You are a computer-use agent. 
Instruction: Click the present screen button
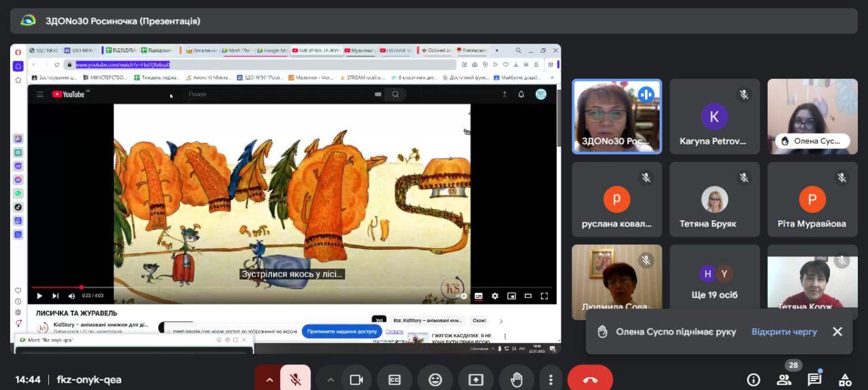[x=476, y=380]
